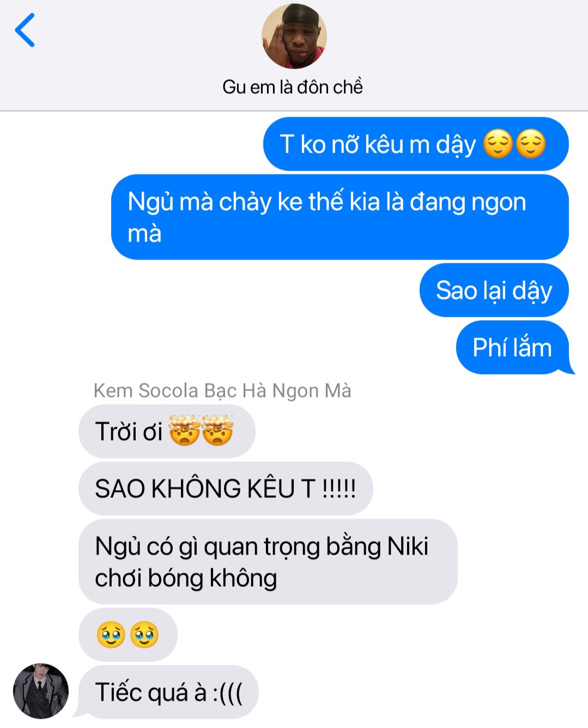This screenshot has width=588, height=728.
Task: Tap the relieved face emojis in the first bubble
Action: point(514,144)
